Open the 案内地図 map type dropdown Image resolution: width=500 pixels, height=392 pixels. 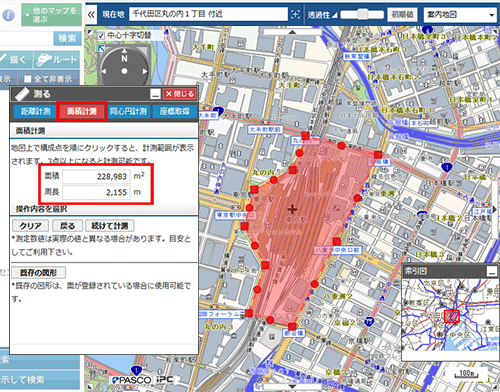point(460,15)
